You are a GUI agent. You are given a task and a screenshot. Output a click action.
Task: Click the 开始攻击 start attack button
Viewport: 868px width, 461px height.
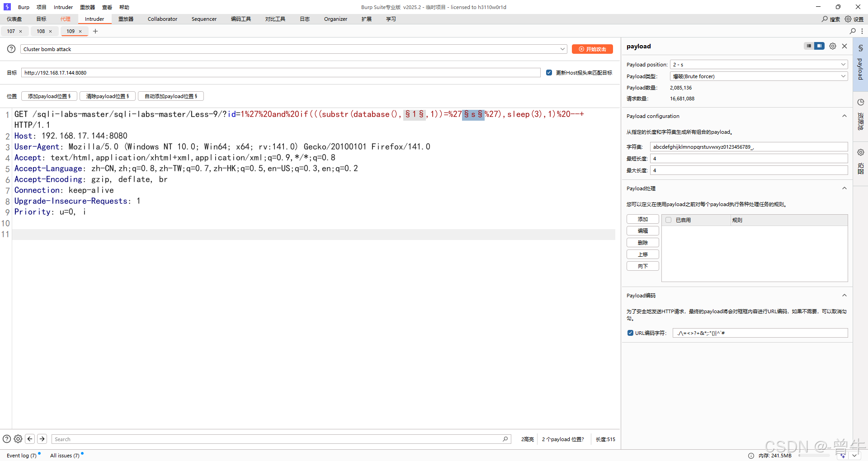[592, 49]
